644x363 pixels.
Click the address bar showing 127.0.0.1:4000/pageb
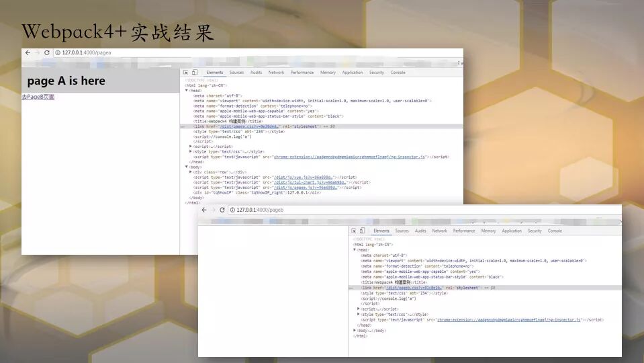[x=424, y=210]
